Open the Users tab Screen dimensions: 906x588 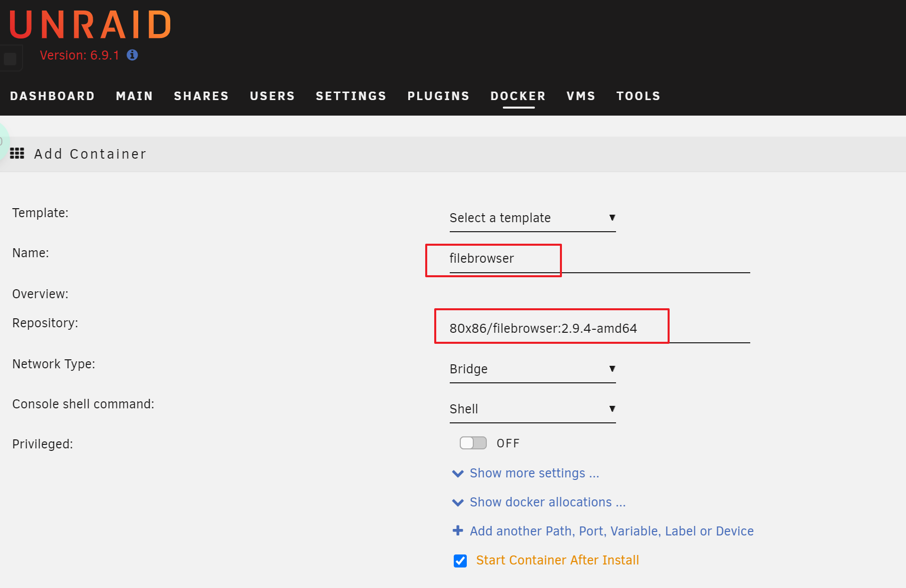point(272,96)
